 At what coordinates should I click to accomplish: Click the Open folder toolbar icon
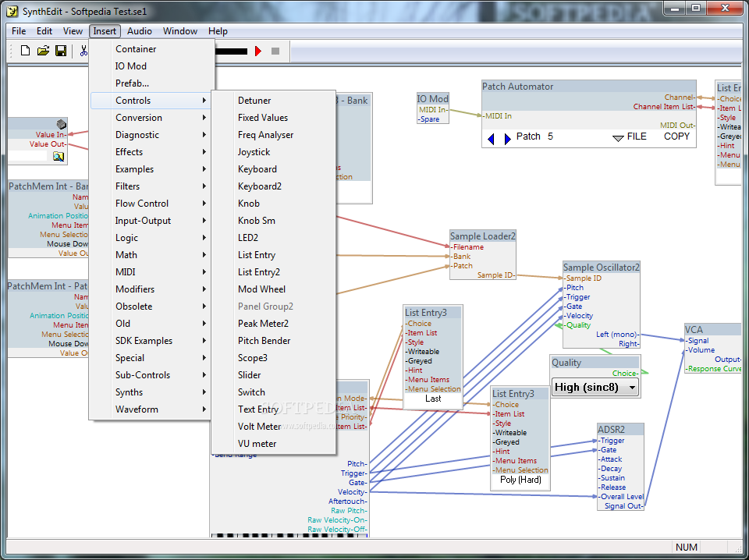pyautogui.click(x=43, y=51)
